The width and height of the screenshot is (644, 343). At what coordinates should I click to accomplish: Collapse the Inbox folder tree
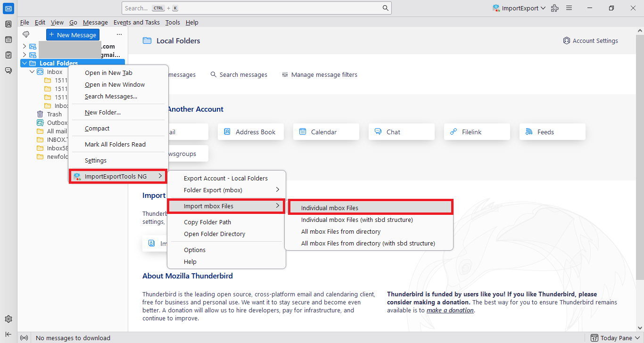pos(32,72)
